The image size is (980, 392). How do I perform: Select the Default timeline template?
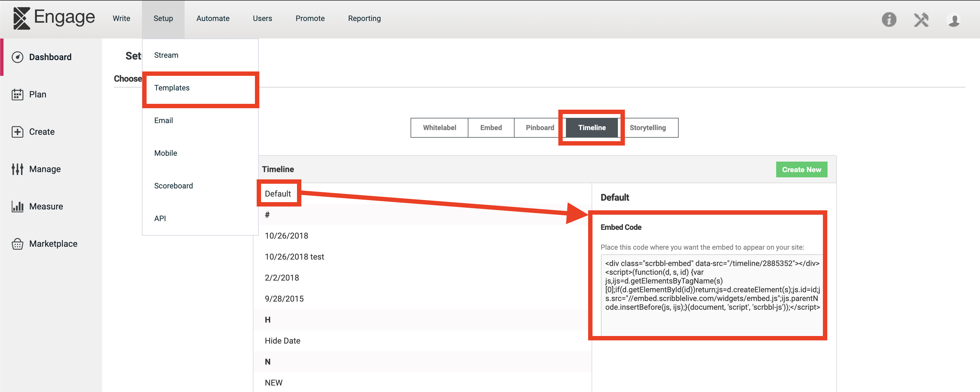click(422, 194)
